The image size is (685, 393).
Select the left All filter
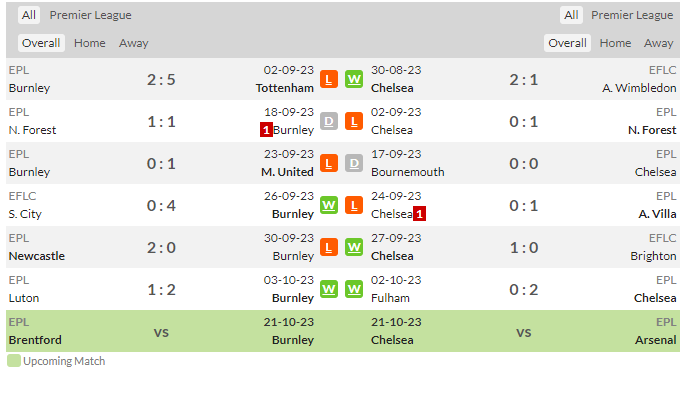pos(29,15)
